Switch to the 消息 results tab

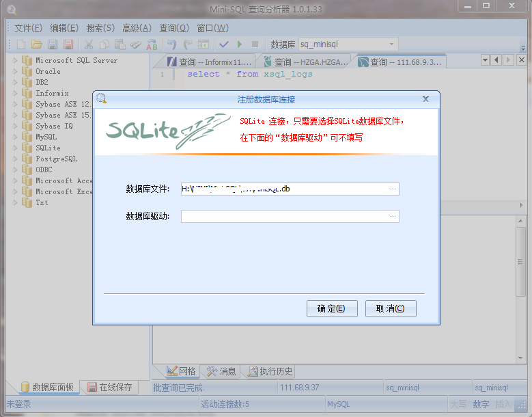221,371
